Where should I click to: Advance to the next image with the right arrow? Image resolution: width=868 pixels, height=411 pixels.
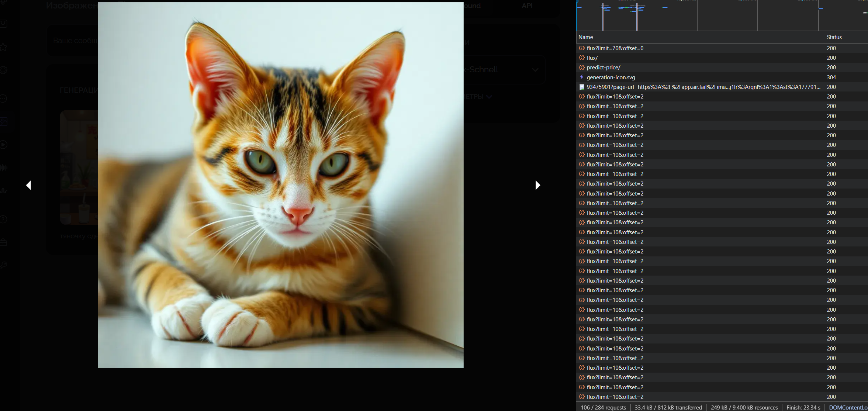[x=537, y=185]
